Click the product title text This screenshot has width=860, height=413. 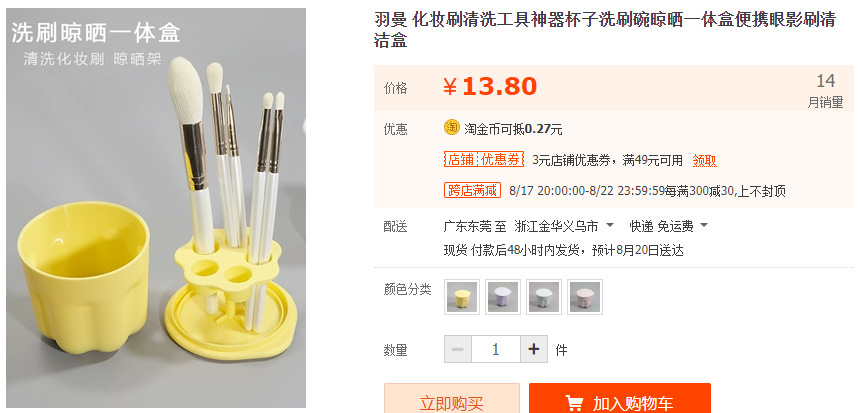[605, 30]
